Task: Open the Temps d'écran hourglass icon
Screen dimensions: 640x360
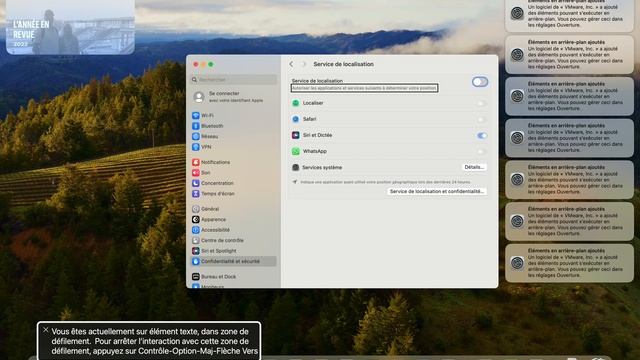Action: point(196,194)
